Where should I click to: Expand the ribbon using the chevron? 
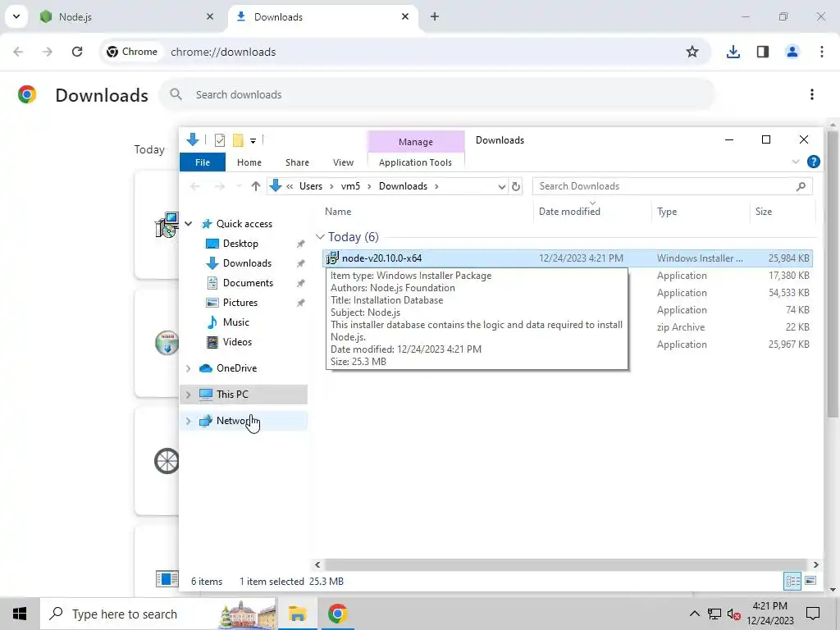796,162
